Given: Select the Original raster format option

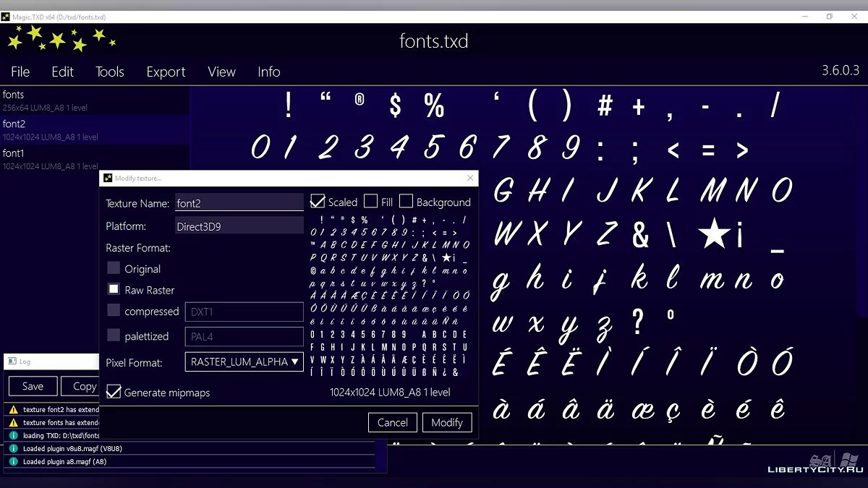Looking at the screenshot, I should click(114, 268).
